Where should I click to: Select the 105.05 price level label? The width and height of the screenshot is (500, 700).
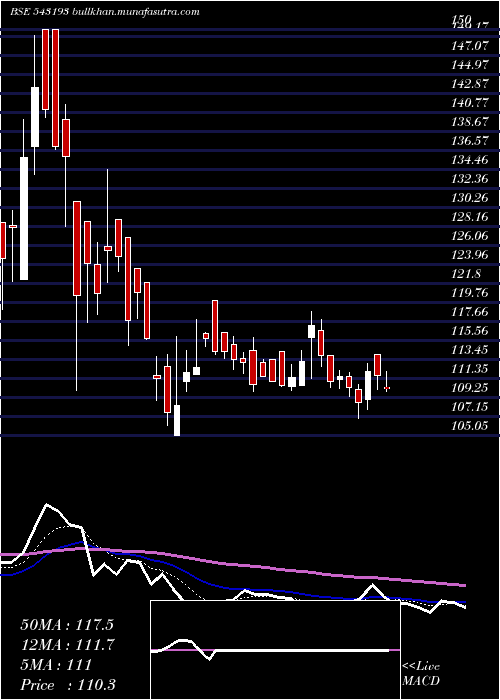tap(470, 425)
